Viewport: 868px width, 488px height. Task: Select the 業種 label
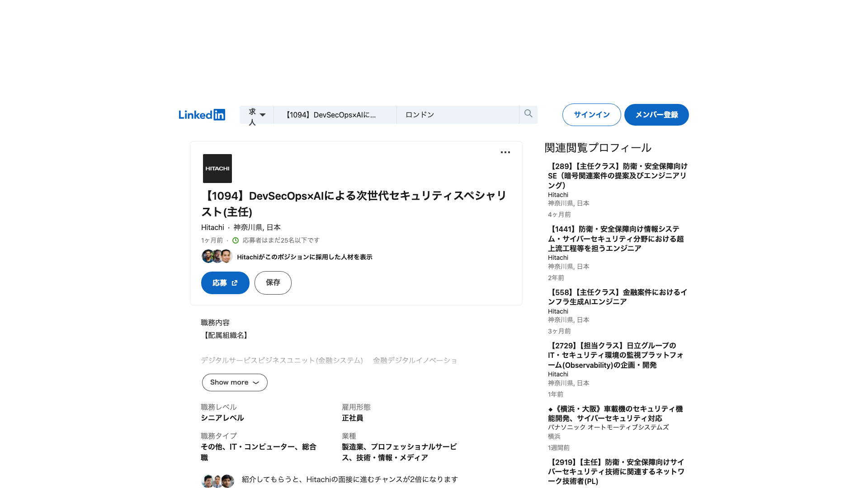tap(349, 436)
